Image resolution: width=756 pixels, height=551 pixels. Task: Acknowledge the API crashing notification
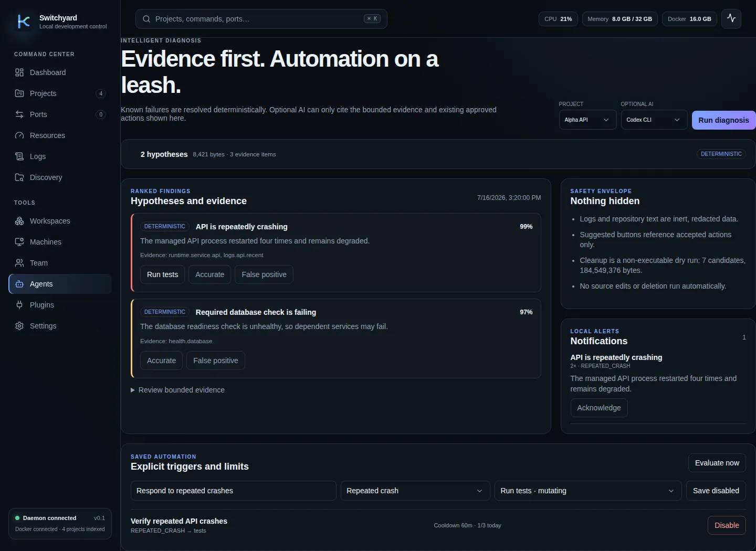click(x=599, y=408)
